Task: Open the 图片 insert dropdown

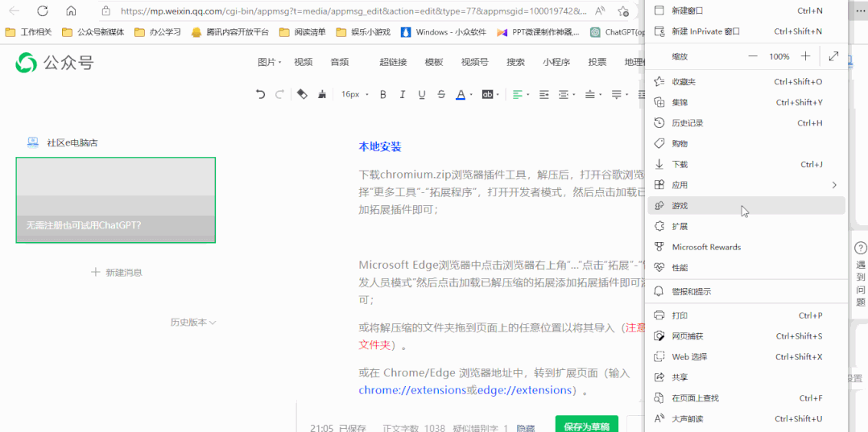Action: [270, 62]
